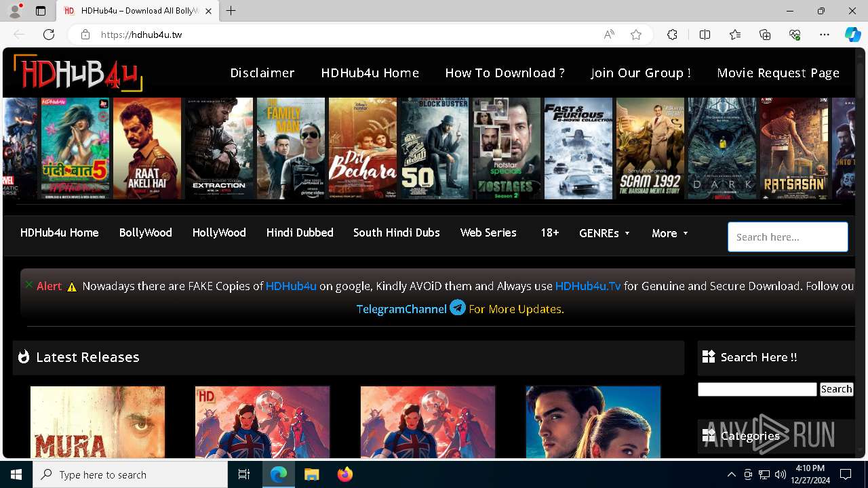The image size is (868, 488).
Task: Open the Hostages Season 2 poster
Action: tap(507, 148)
